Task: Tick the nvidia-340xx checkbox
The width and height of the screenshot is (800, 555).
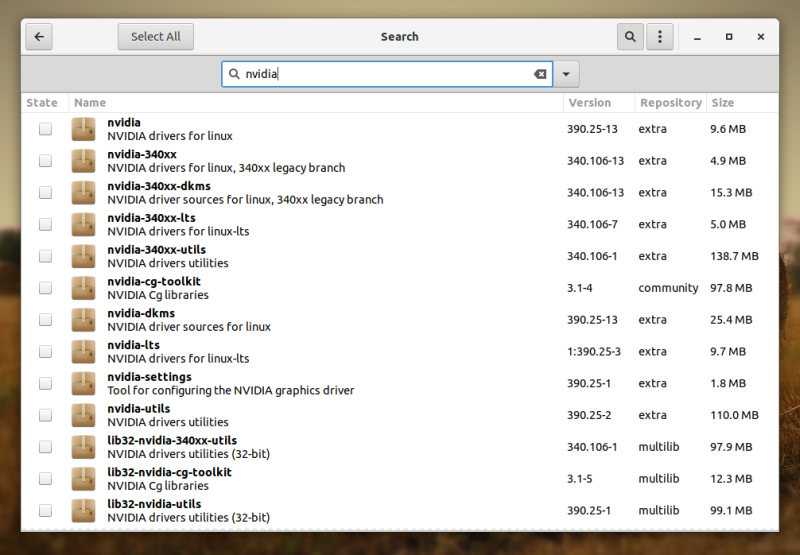Action: point(45,161)
